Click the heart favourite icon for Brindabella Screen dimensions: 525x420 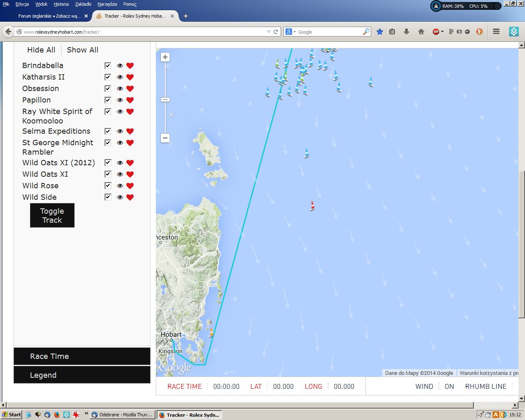click(130, 66)
